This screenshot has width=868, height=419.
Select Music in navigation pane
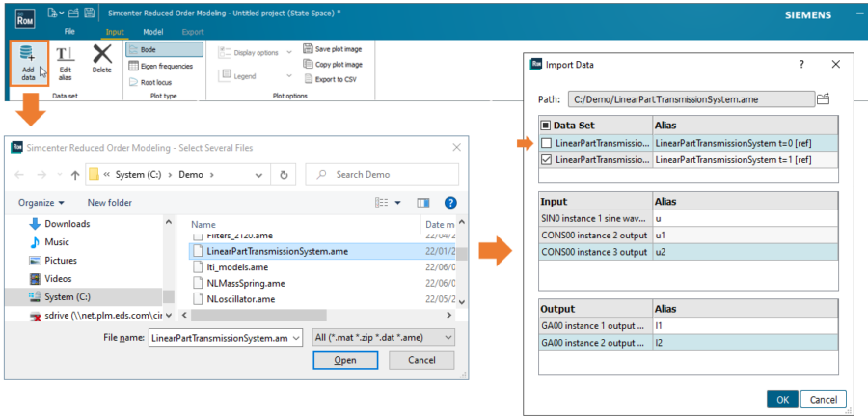click(x=49, y=242)
